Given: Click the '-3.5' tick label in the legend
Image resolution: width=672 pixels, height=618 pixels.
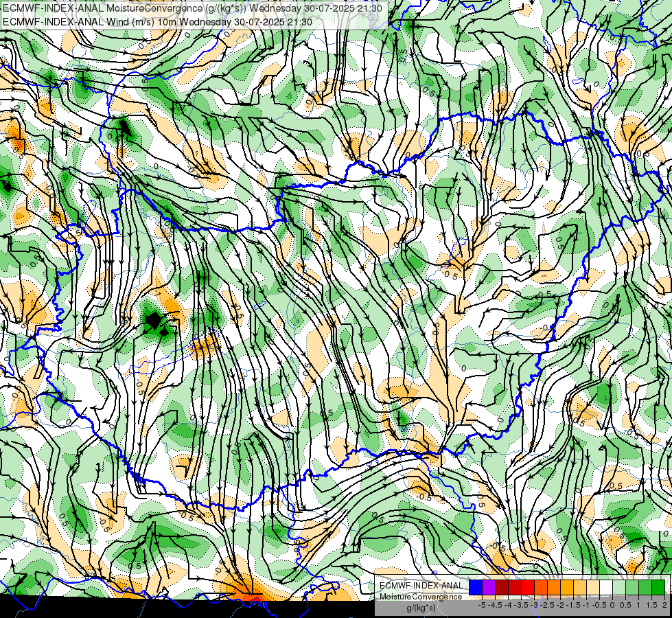Looking at the screenshot, I should point(521,605).
